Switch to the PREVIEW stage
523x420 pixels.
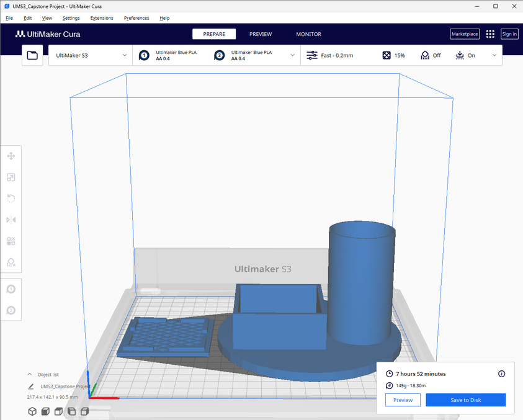(x=261, y=34)
